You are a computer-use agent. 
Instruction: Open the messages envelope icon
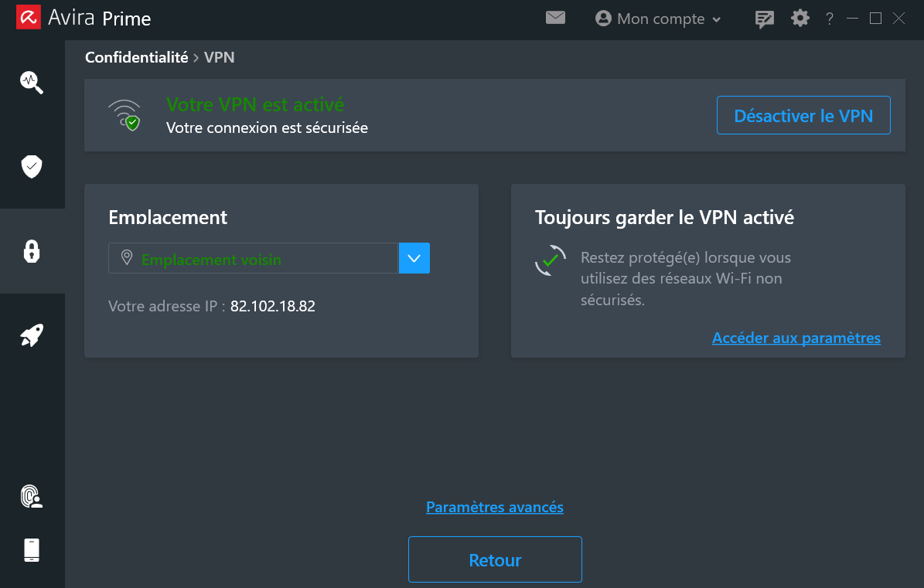click(555, 18)
